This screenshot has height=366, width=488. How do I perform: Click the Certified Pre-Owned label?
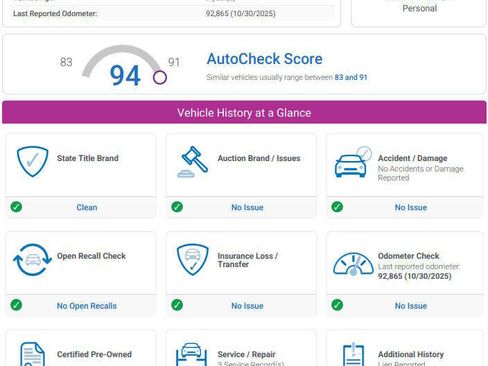94,354
